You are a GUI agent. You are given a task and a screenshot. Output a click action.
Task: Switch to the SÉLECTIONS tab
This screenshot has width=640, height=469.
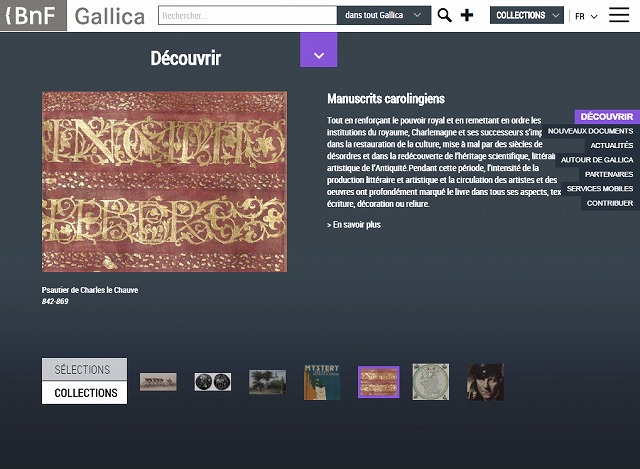point(84,369)
